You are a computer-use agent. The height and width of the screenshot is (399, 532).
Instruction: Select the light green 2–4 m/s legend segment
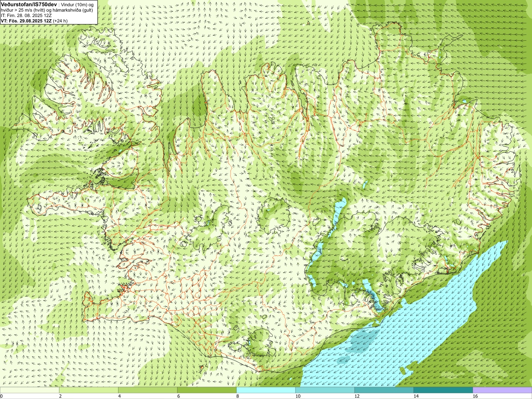(x=89, y=390)
